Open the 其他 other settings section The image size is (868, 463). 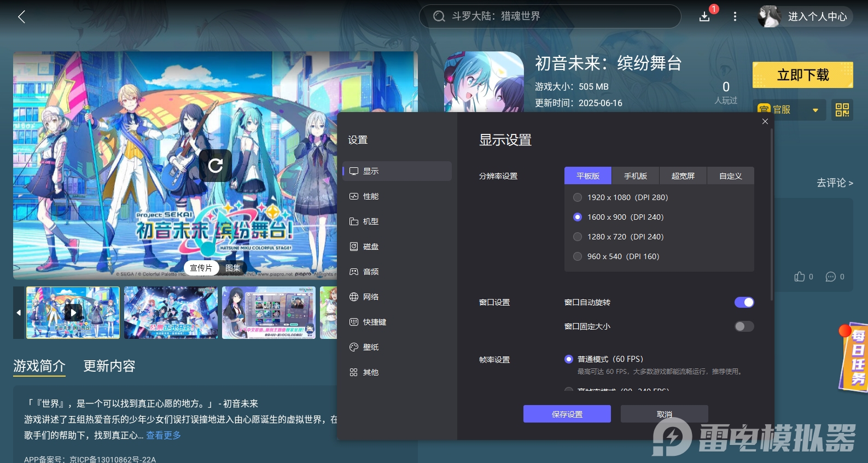pos(397,372)
